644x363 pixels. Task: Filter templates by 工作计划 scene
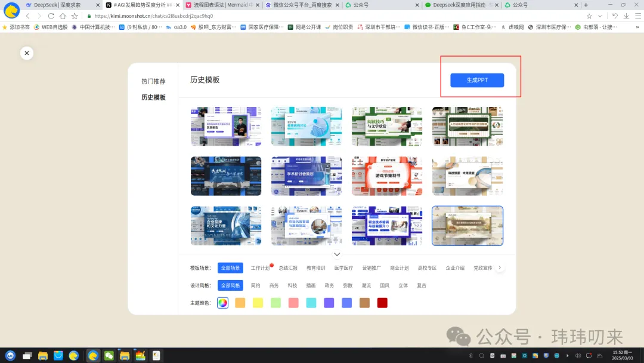tap(260, 268)
